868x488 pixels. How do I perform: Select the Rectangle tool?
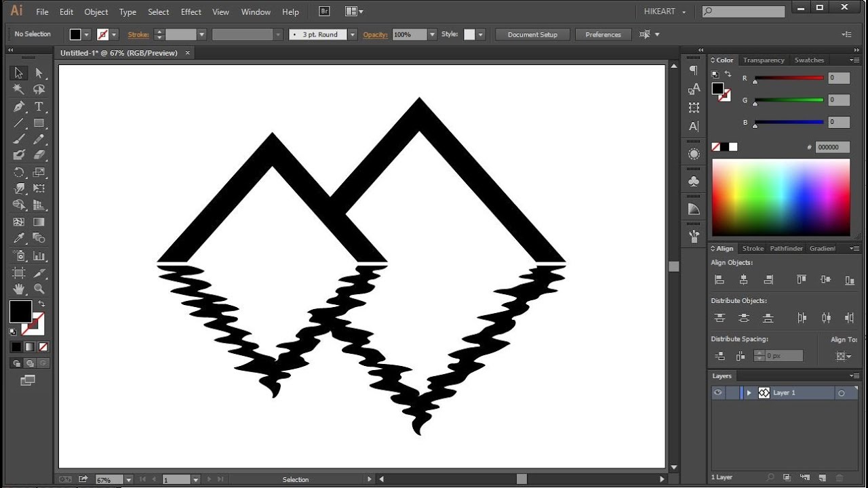click(39, 123)
